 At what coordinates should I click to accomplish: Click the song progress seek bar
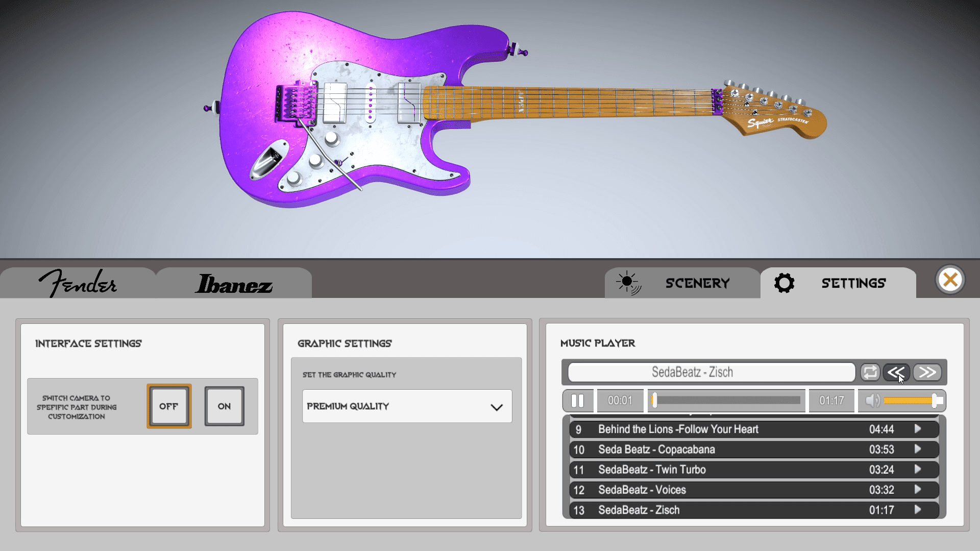(727, 400)
